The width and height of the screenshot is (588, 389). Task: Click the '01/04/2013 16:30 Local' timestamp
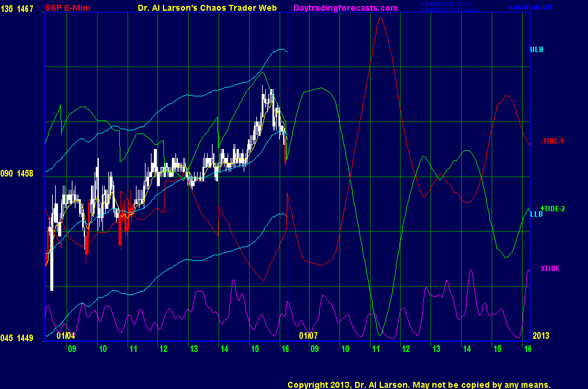tap(448, 10)
